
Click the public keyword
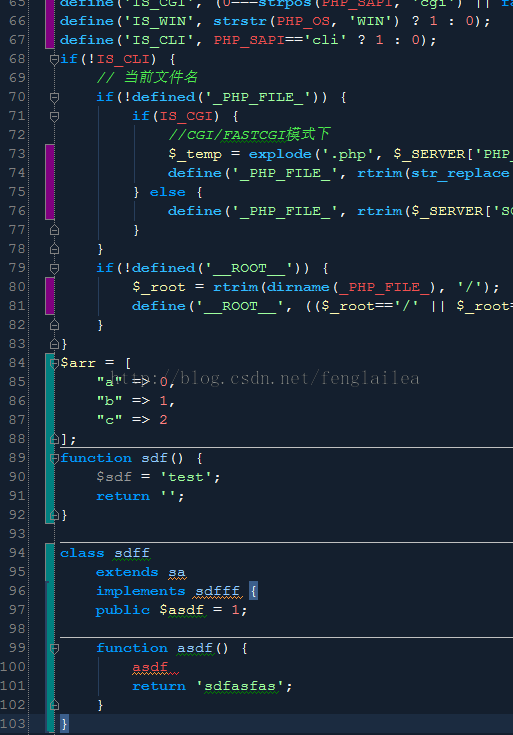pos(123,610)
